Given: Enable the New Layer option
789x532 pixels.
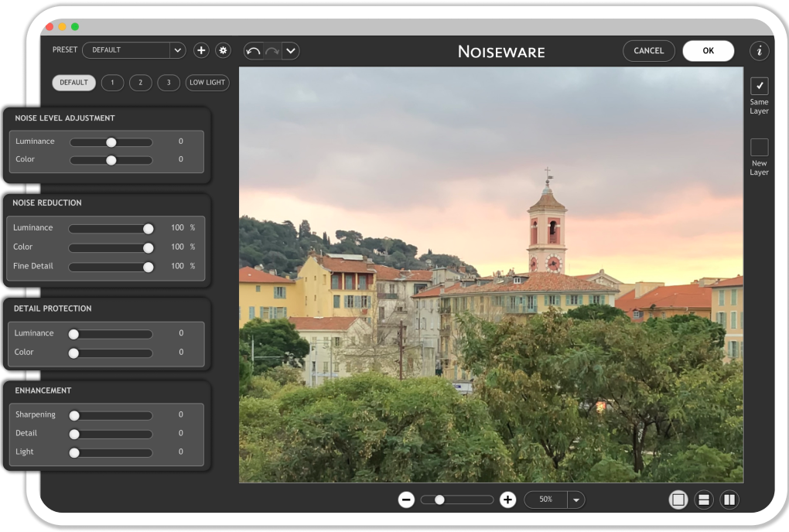Looking at the screenshot, I should pyautogui.click(x=759, y=148).
